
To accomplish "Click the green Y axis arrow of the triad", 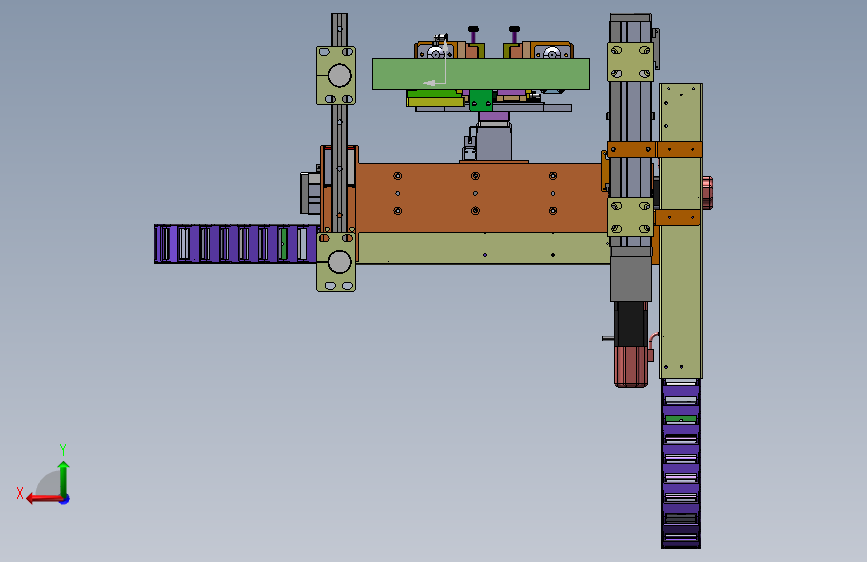I will (x=64, y=477).
